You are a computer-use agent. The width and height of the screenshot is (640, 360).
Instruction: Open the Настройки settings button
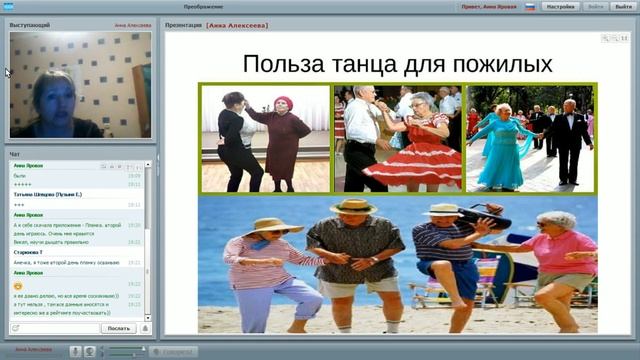560,7
